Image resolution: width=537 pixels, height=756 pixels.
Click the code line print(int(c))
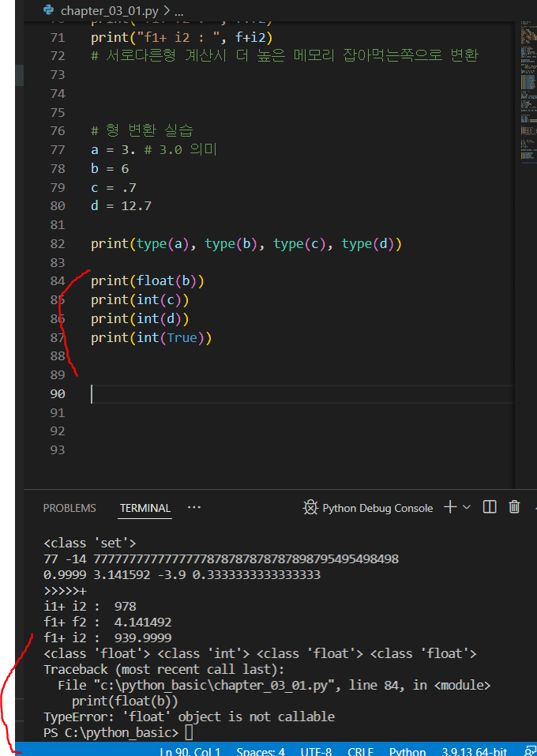coord(140,300)
